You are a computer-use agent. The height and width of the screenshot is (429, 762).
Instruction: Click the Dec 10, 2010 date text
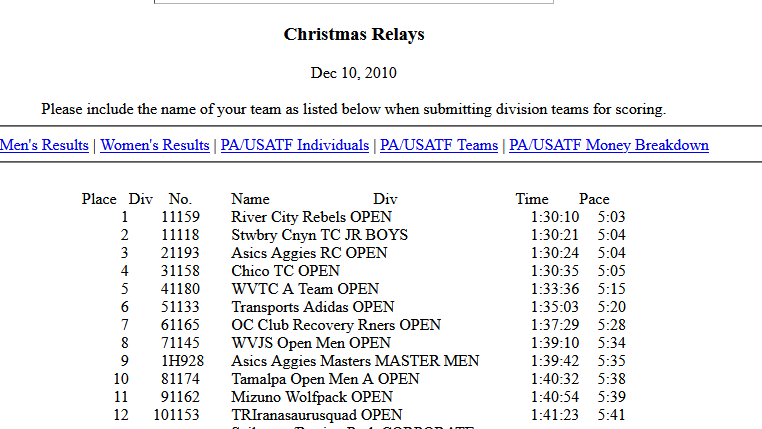(x=354, y=73)
